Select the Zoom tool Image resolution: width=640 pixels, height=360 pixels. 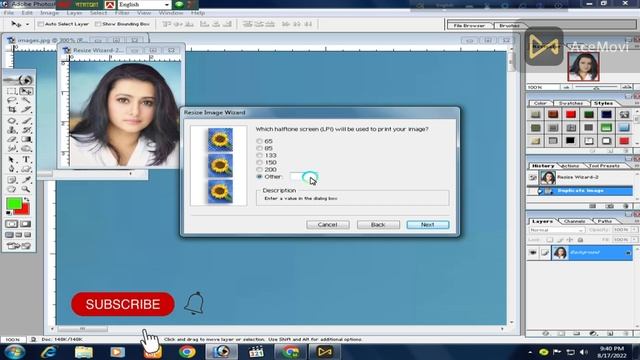tap(26, 189)
